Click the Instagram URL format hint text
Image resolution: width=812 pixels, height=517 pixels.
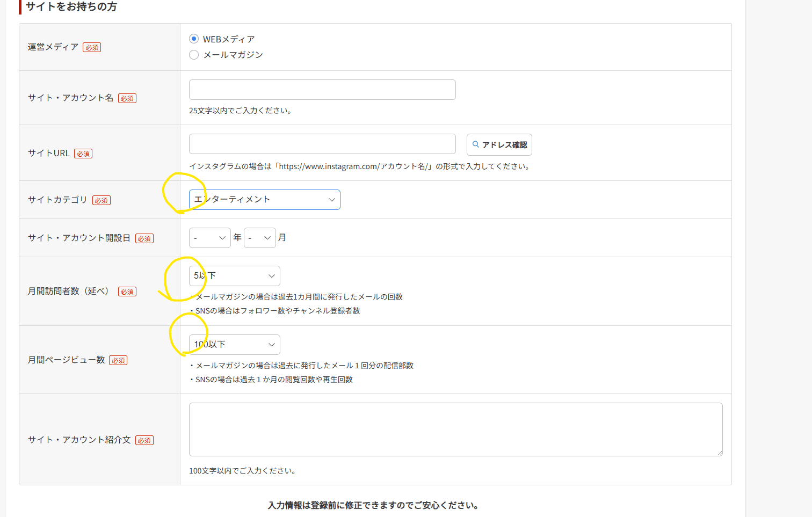click(x=360, y=166)
